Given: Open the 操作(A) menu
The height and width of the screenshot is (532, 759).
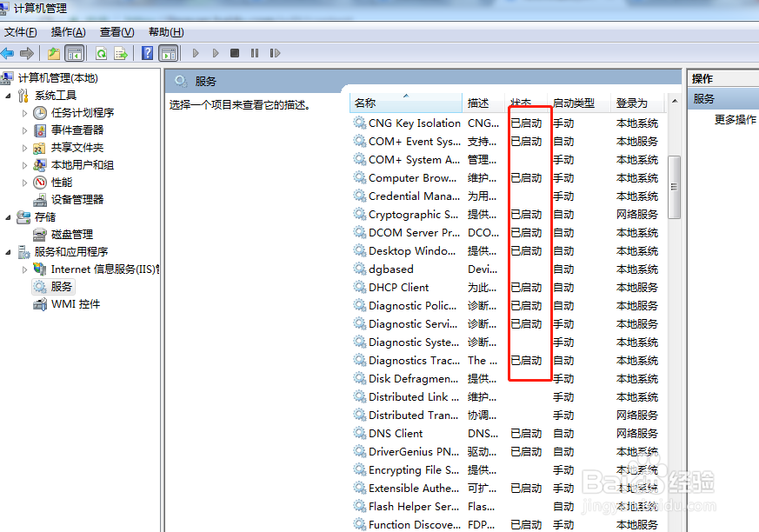Looking at the screenshot, I should click(69, 32).
